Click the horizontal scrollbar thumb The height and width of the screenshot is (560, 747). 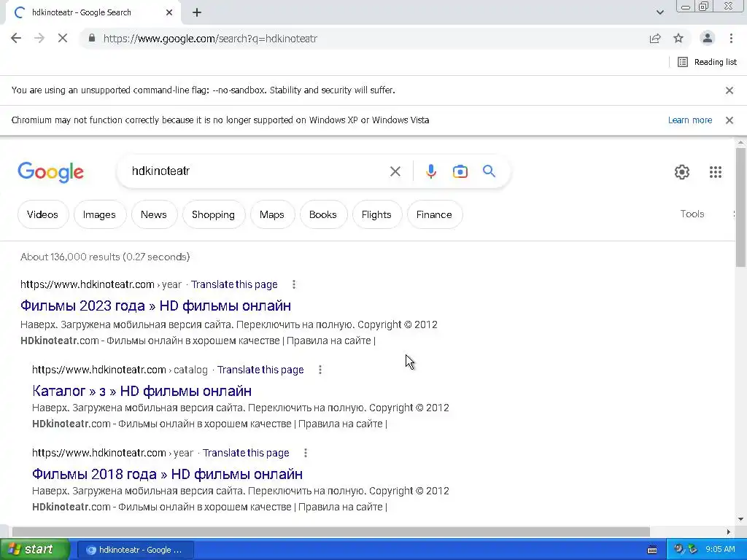coord(331,532)
